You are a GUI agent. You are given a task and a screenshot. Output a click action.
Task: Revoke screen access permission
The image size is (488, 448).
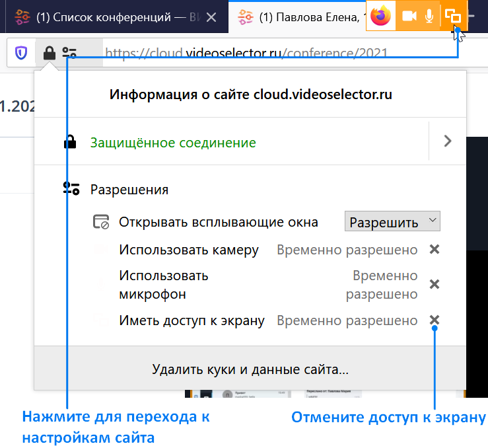pyautogui.click(x=434, y=319)
